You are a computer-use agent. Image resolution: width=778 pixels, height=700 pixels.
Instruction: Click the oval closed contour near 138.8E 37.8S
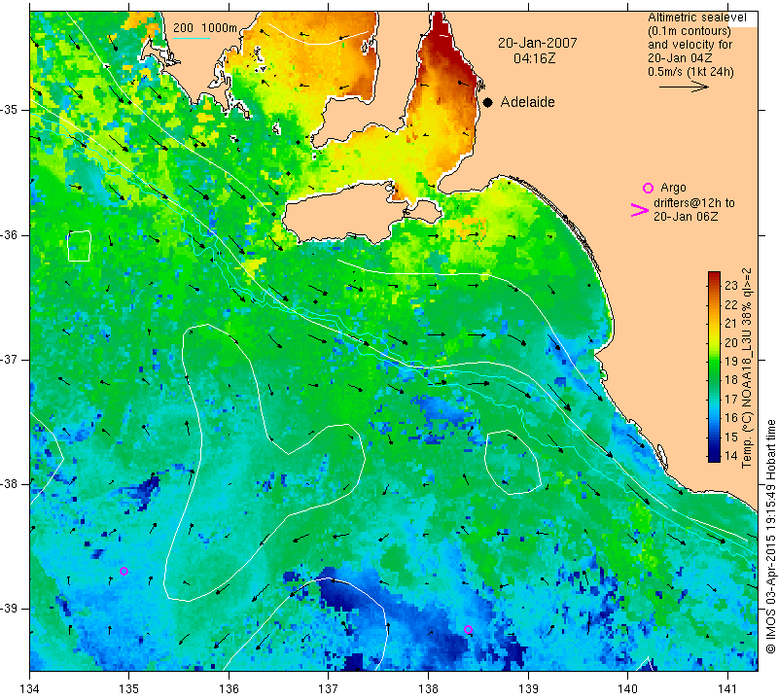tap(513, 463)
